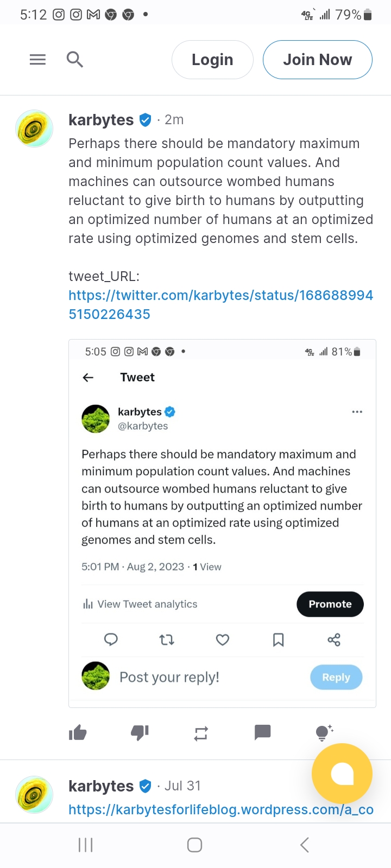Open comments via the speech bubble icon
Image resolution: width=391 pixels, height=868 pixels.
click(262, 733)
